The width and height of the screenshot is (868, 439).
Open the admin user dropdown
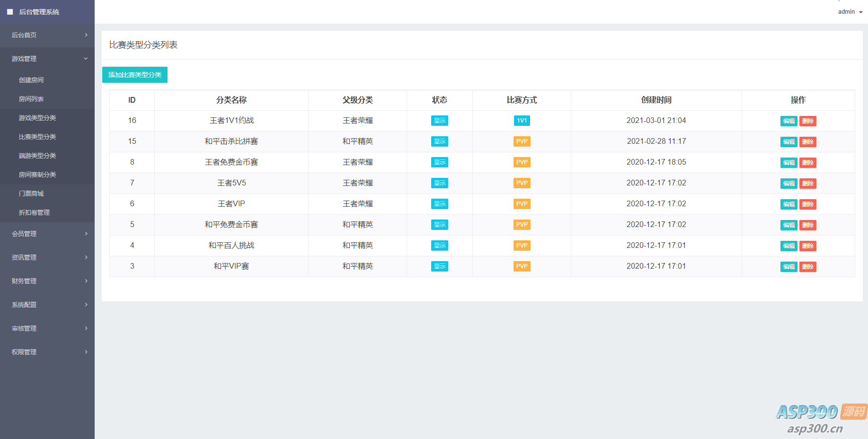coord(850,12)
